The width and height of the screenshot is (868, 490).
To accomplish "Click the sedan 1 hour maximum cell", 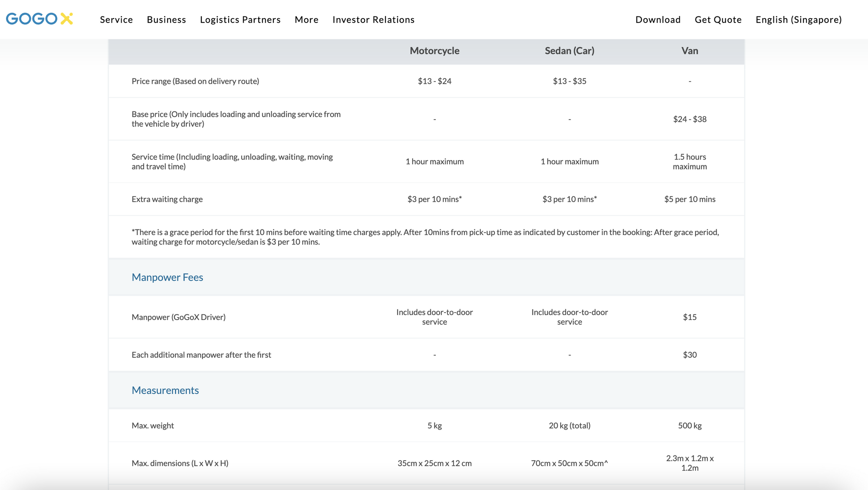I will [x=569, y=161].
